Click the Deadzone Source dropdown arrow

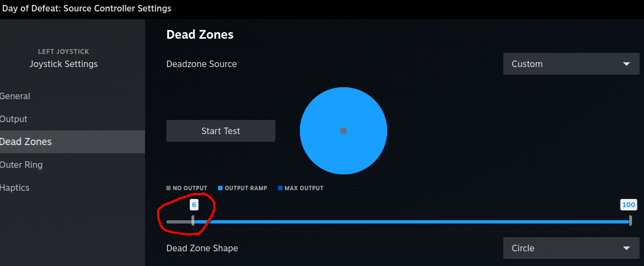click(626, 64)
